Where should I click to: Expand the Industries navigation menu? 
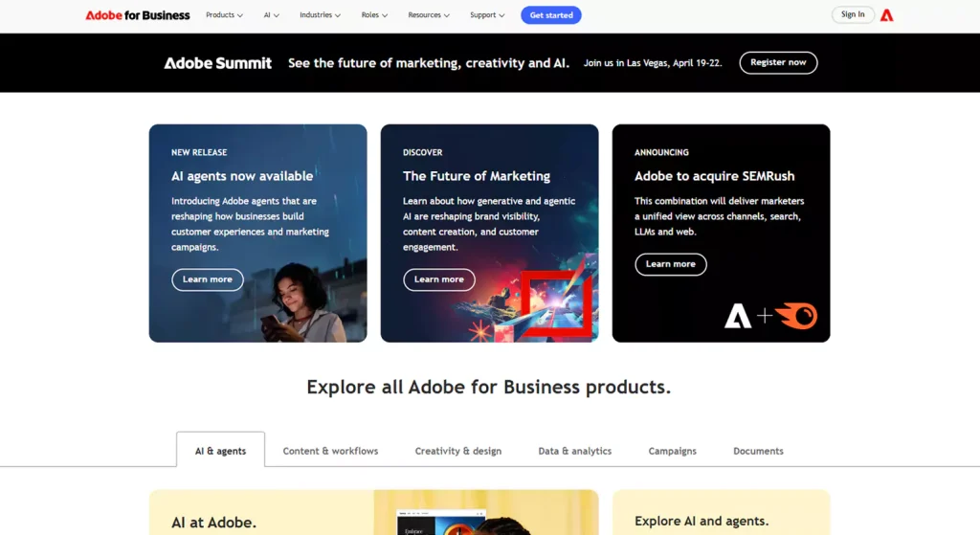point(320,15)
